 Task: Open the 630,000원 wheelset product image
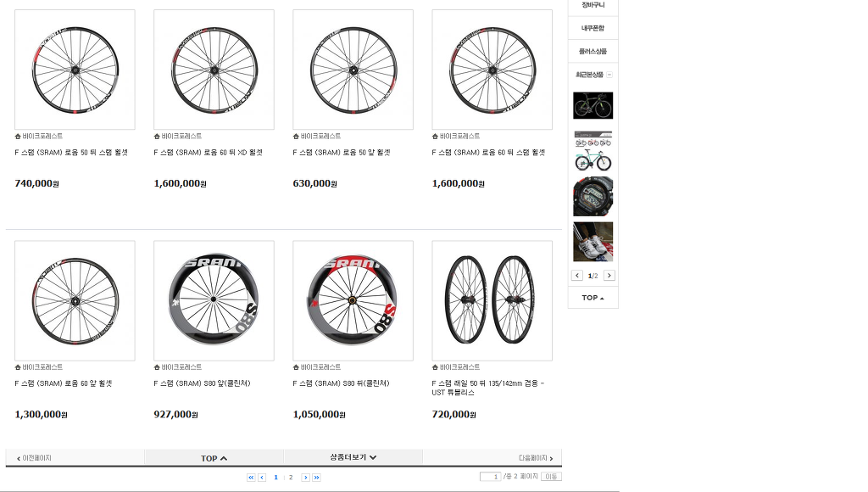coord(353,70)
